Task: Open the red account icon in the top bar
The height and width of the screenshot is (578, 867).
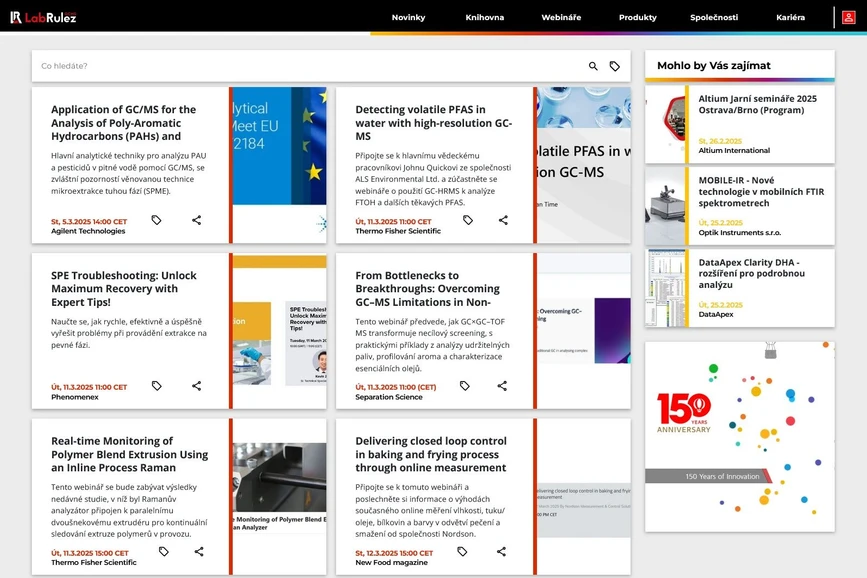Action: (848, 17)
